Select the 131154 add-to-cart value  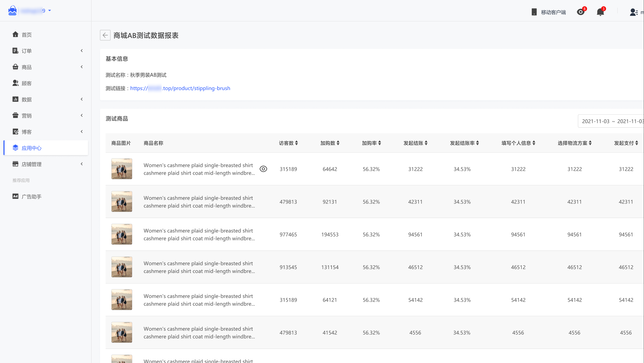[330, 267]
